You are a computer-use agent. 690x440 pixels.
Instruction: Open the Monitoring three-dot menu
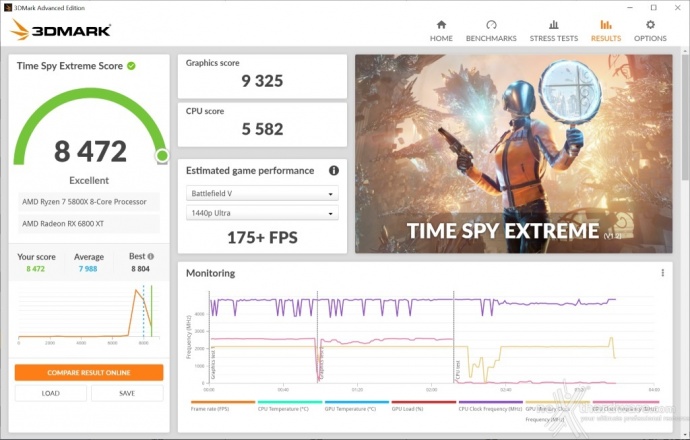(662, 273)
